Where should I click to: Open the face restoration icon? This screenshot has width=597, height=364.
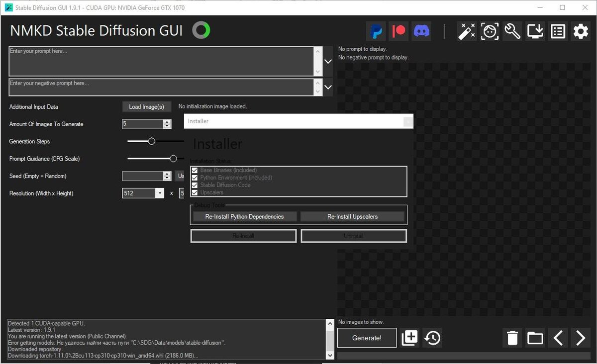[x=490, y=31]
